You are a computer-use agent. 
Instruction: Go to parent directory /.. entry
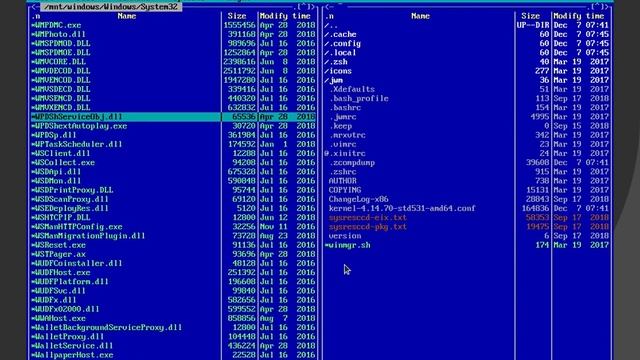tap(467, 25)
